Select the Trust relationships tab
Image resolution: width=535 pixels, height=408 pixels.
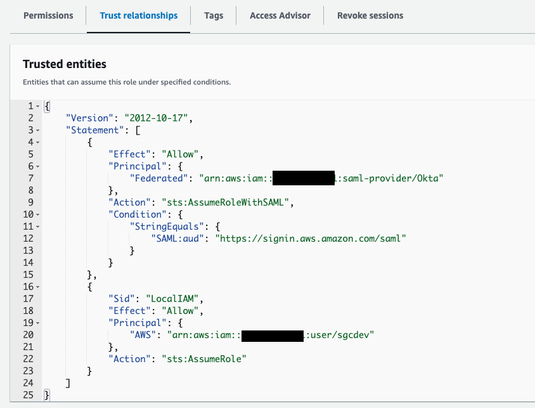click(x=139, y=16)
